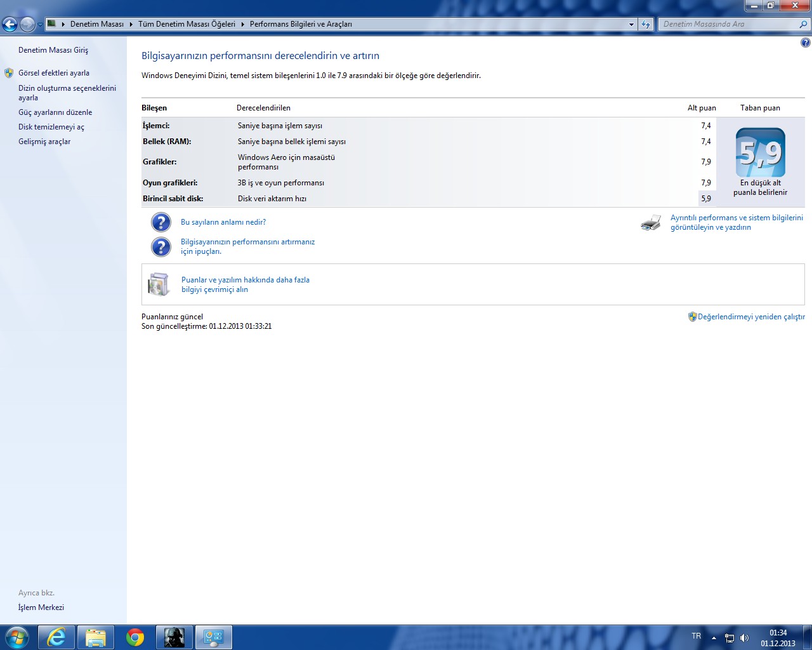
Task: Open Dizin oluşturma seçeneklerini ayarla link
Action: tap(67, 93)
